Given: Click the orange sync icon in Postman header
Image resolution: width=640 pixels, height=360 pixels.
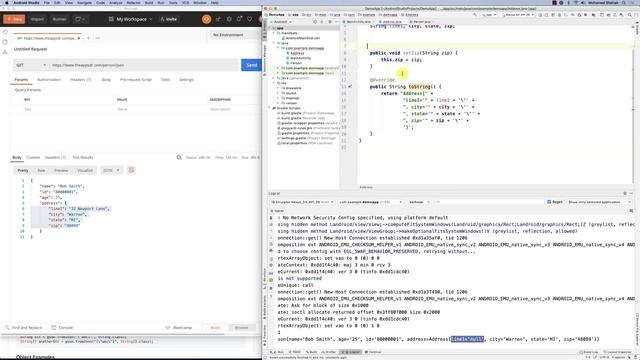Looking at the screenshot, I should (207, 19).
